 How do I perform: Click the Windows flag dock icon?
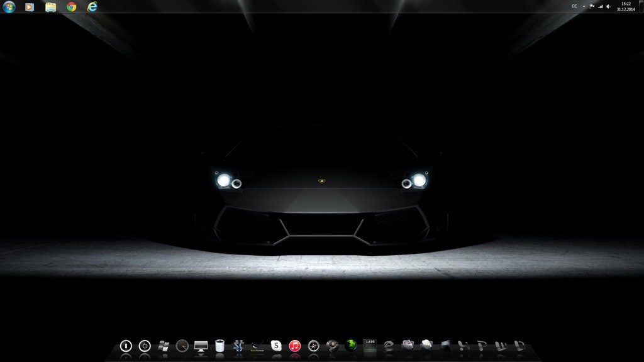tap(164, 345)
